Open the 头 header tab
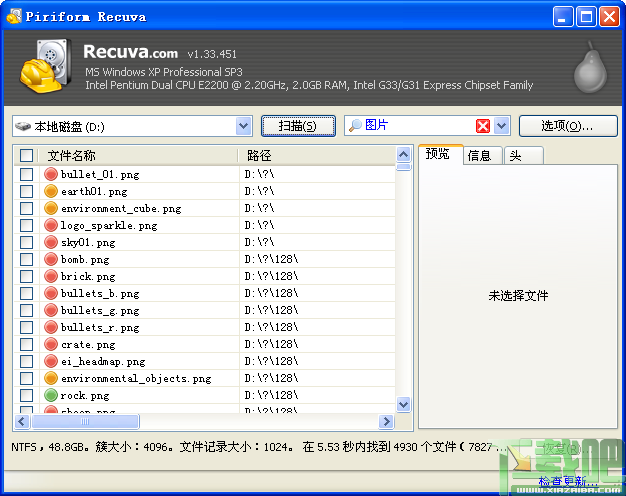The height and width of the screenshot is (496, 626). 523,156
